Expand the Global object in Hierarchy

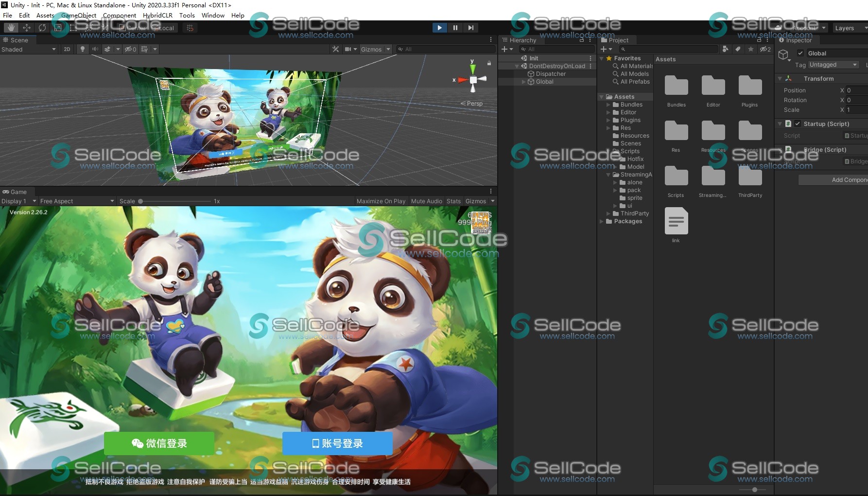click(524, 82)
